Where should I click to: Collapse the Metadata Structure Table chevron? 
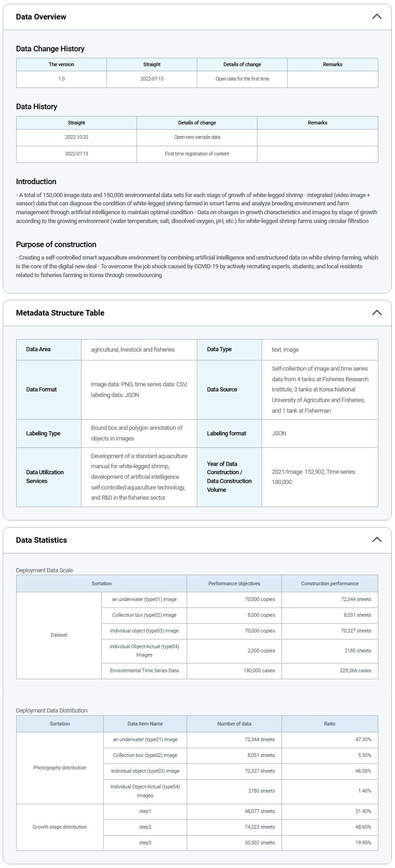376,313
